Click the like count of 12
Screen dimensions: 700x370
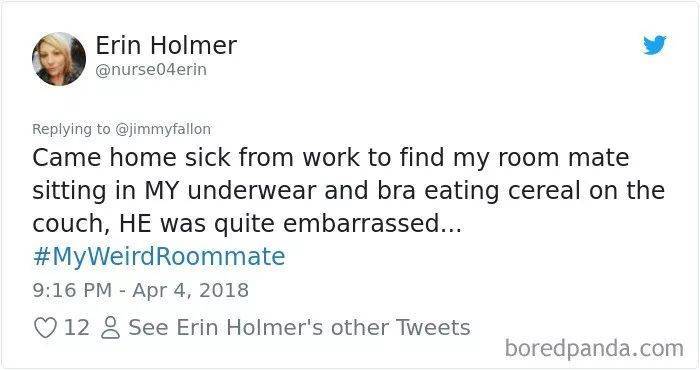(x=77, y=328)
